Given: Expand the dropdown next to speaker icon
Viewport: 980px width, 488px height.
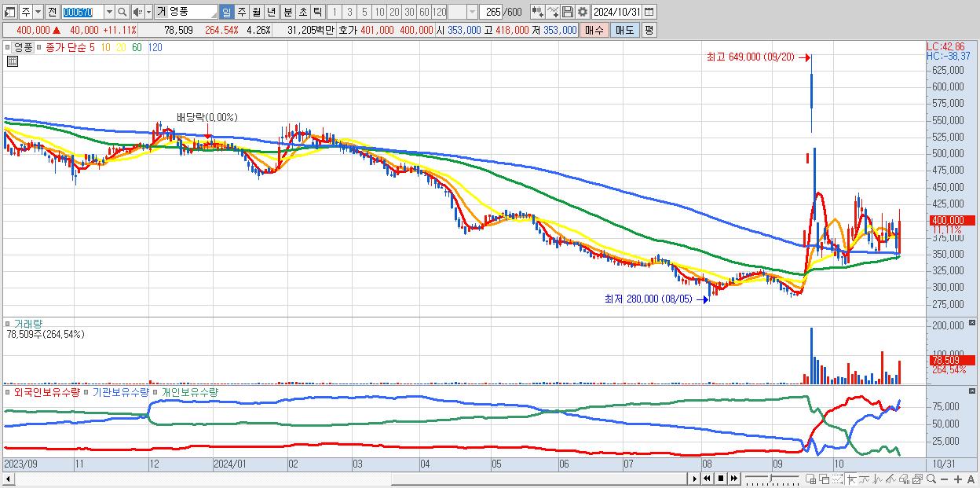Looking at the screenshot, I should (148, 12).
